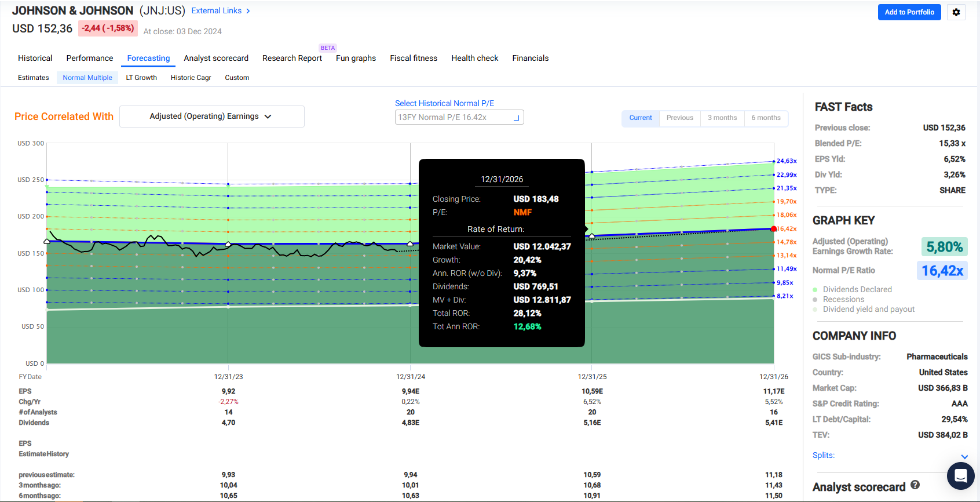Click the arrow beside External Links

click(248, 11)
